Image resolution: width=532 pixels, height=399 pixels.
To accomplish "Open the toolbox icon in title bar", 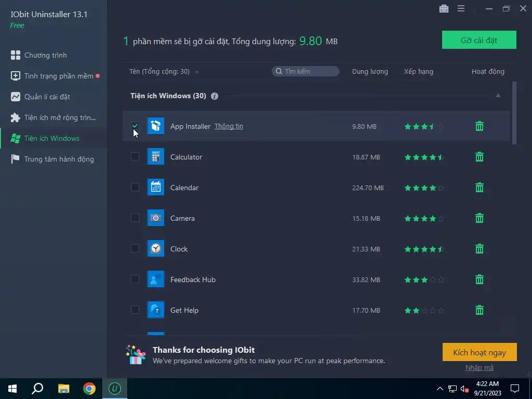I will point(444,8).
